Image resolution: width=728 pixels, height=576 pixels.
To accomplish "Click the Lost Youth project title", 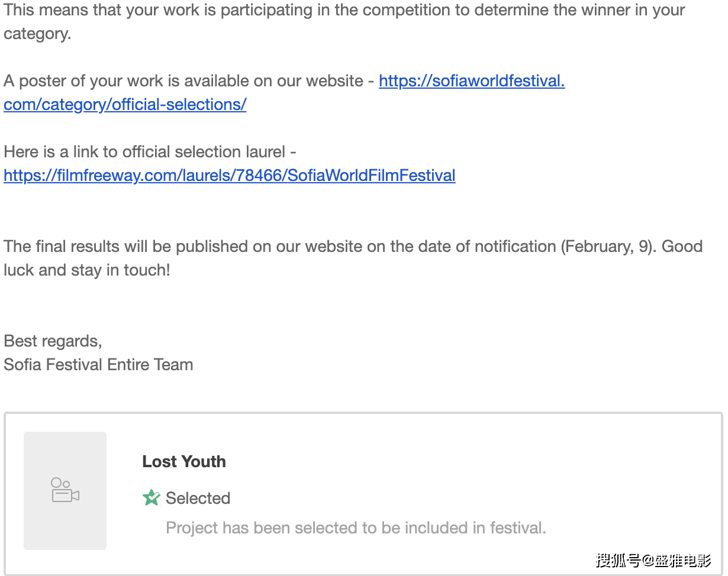I will click(183, 462).
